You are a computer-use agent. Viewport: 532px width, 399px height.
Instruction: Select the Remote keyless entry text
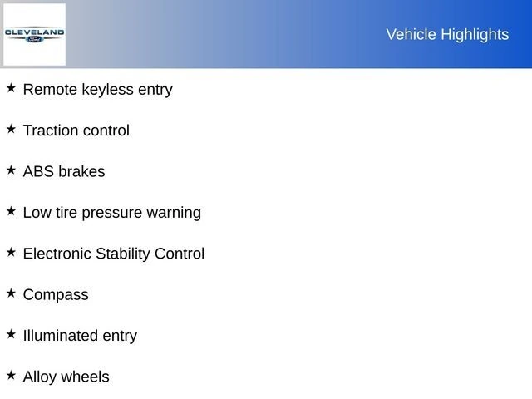97,89
